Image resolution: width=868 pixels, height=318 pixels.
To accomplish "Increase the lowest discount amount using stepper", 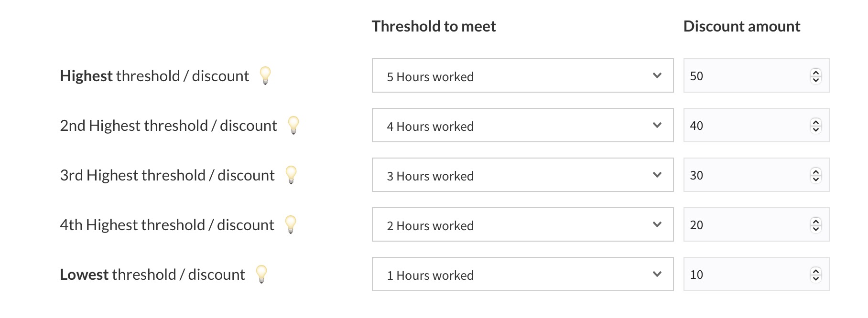I will click(x=816, y=271).
